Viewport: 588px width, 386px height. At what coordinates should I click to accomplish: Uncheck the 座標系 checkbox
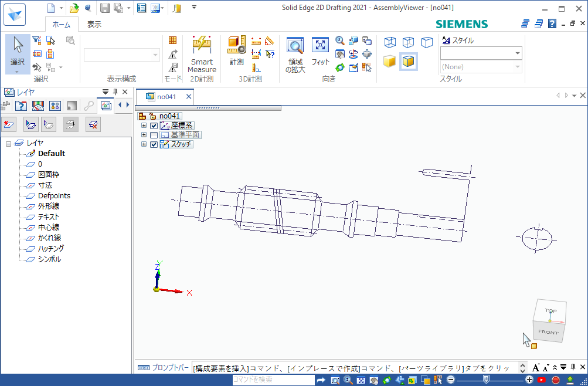(154, 126)
